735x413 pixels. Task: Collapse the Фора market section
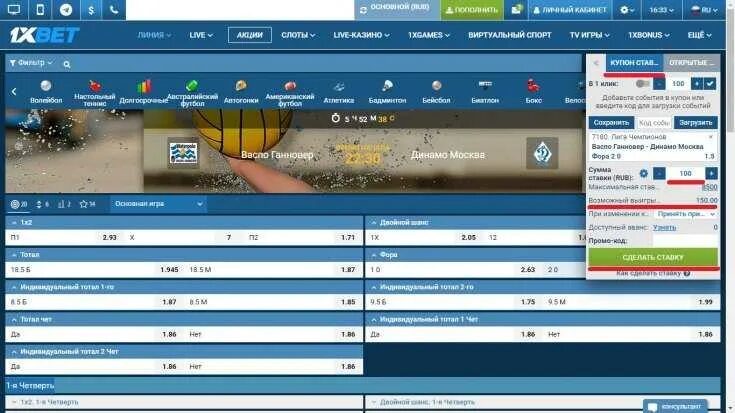point(474,255)
